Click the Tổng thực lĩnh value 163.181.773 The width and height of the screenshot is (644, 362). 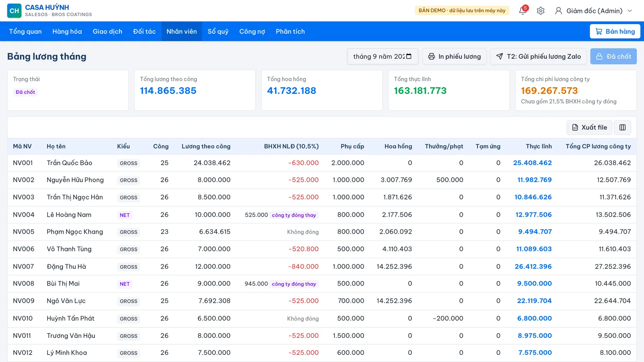420,91
